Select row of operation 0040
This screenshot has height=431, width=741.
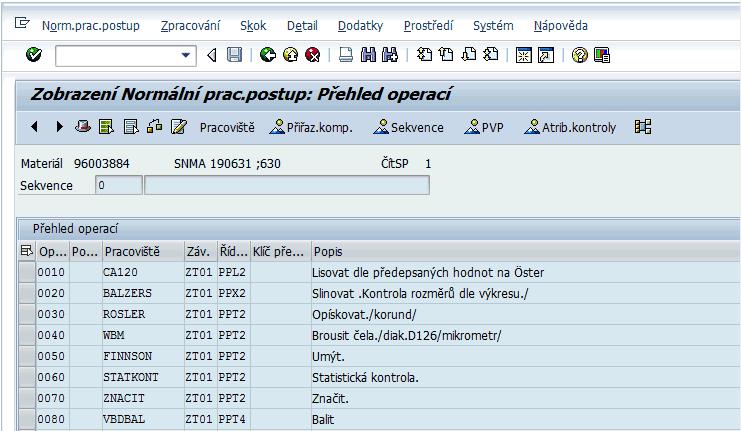coord(27,335)
